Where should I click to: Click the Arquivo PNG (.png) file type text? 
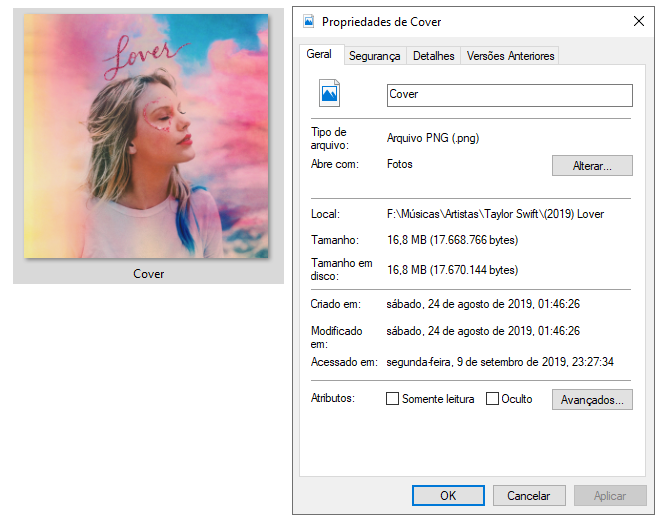[433, 138]
